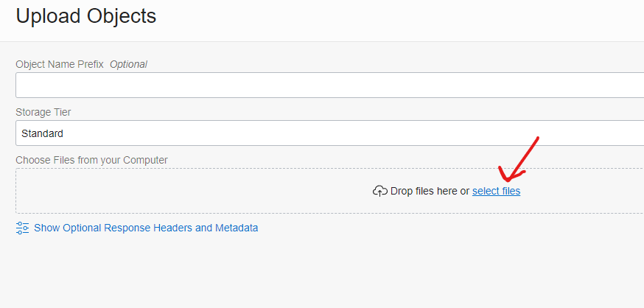Click the italic "Optional" label text
This screenshot has height=308, width=644.
coord(128,64)
